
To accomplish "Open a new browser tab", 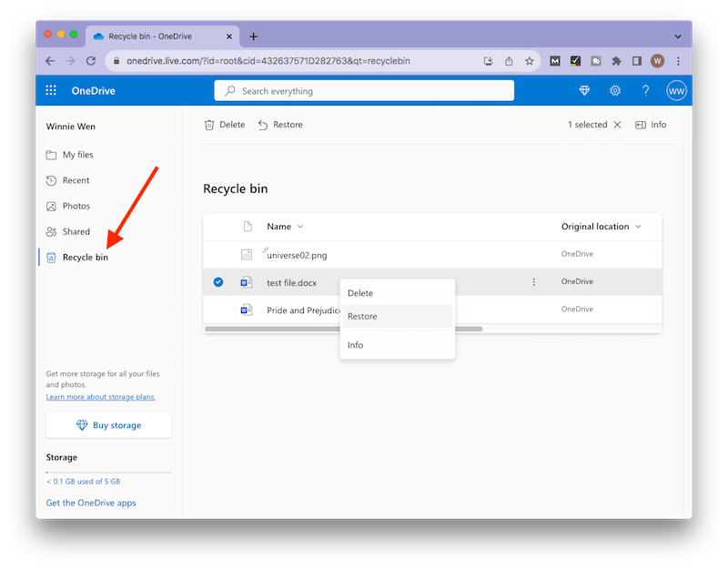I will 253,36.
